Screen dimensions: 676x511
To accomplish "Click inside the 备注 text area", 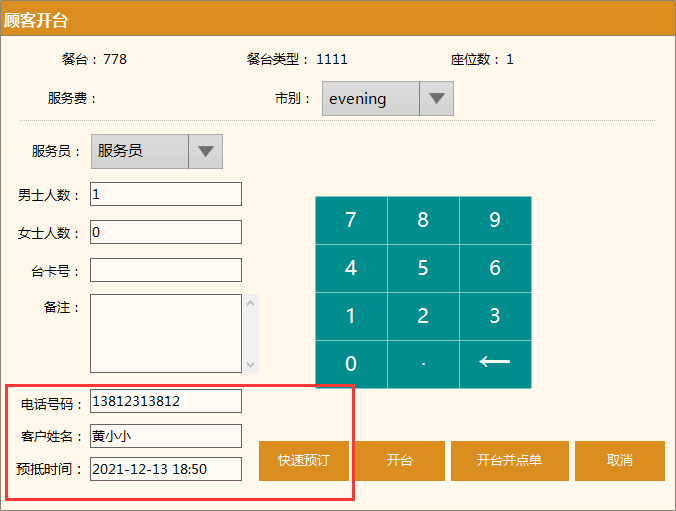I will [x=166, y=333].
